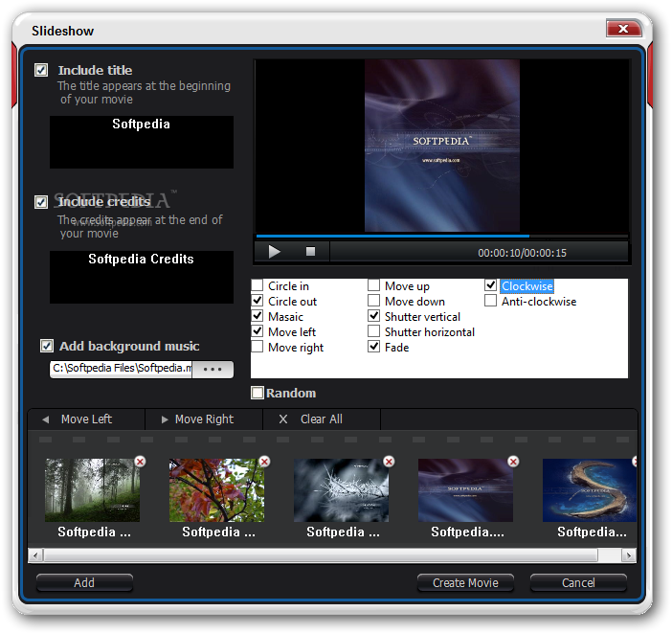
Task: Uncheck the Clockwise transition
Action: [491, 285]
